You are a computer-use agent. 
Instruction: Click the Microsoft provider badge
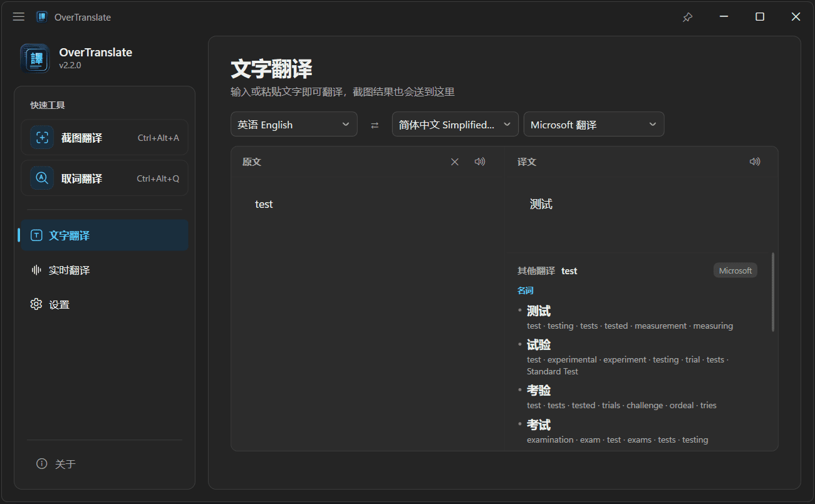pos(735,270)
